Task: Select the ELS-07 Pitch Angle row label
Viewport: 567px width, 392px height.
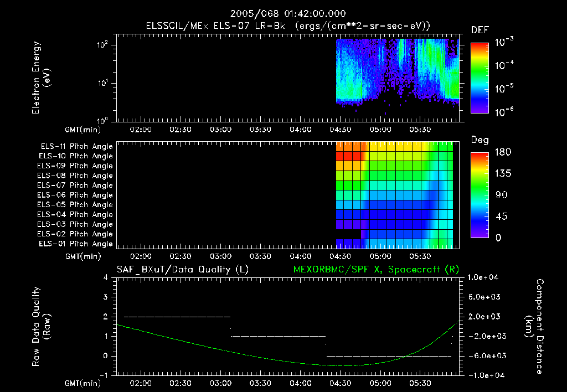Action: tap(75, 185)
